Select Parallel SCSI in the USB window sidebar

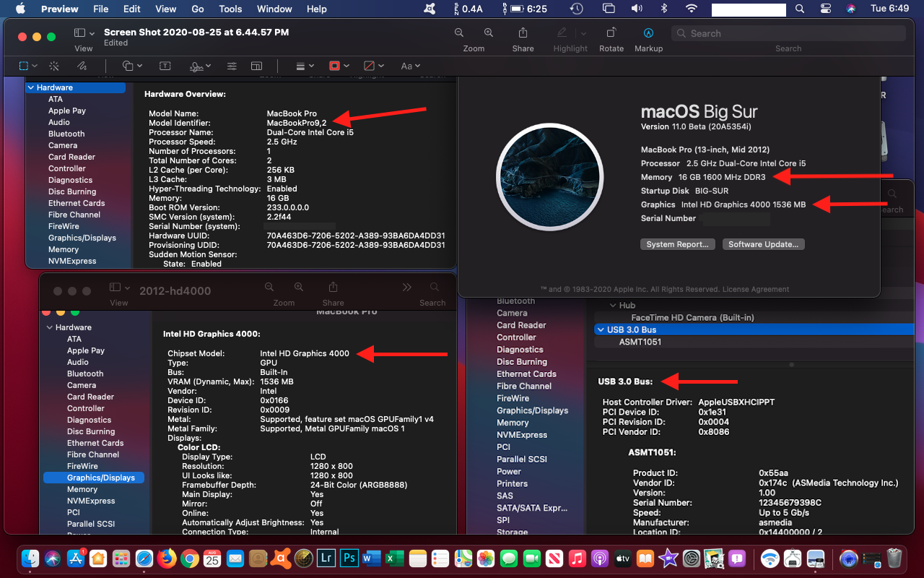[x=522, y=459]
